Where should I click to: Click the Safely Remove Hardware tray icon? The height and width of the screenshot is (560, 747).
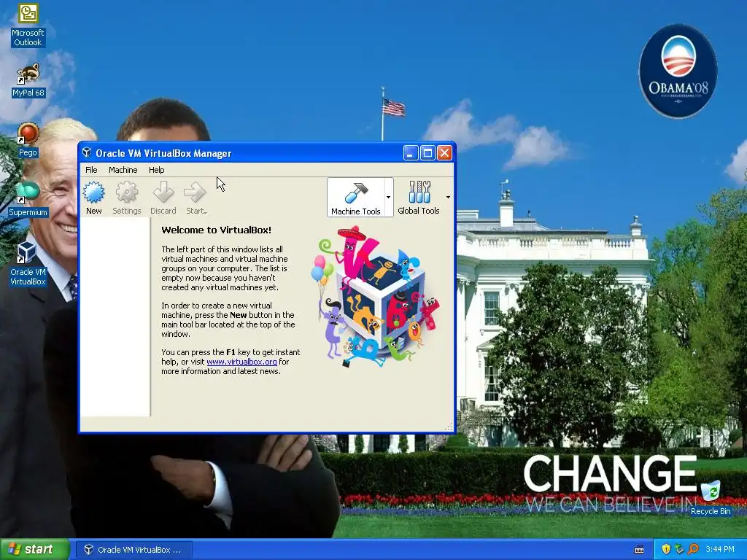pos(679,549)
